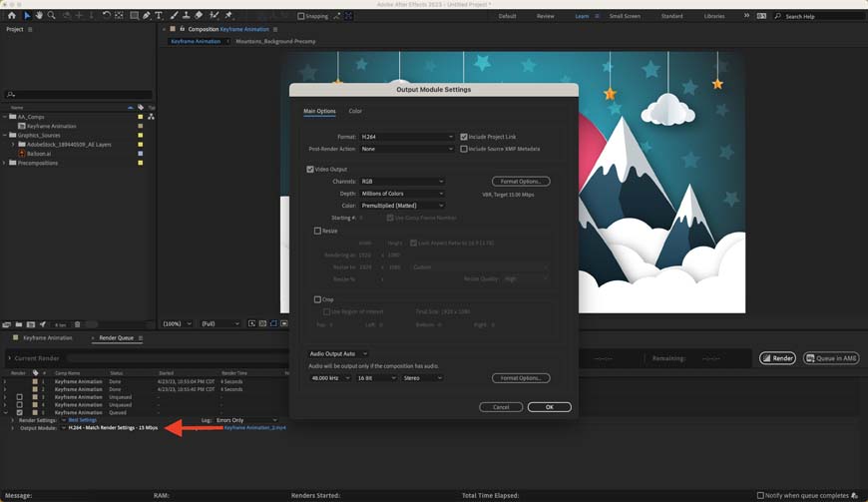Select the Eraser tool
Image resolution: width=868 pixels, height=502 pixels.
199,16
